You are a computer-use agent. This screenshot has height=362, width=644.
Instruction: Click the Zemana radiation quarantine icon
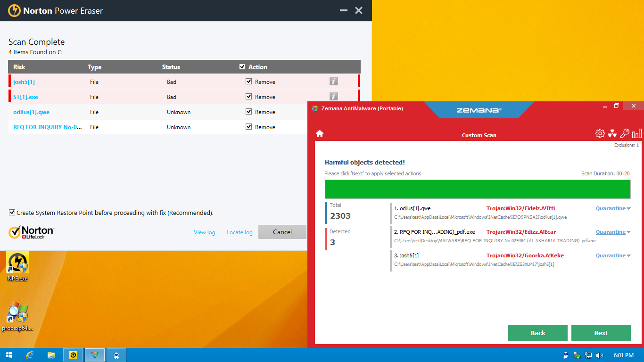612,133
